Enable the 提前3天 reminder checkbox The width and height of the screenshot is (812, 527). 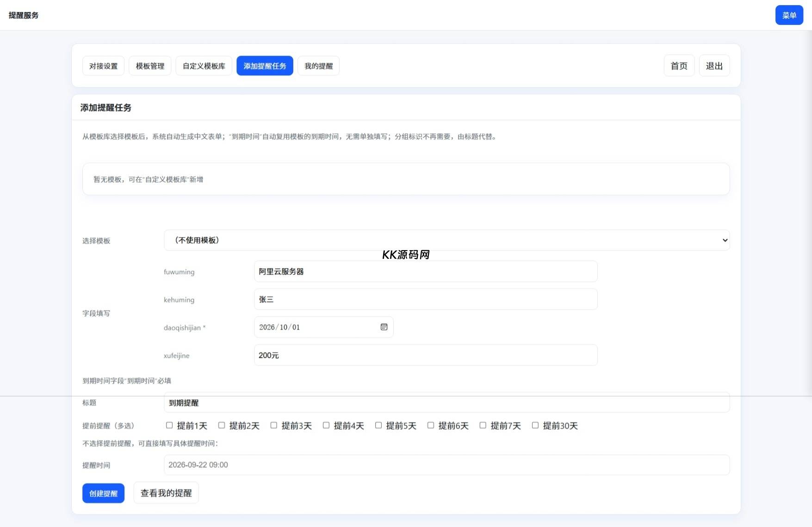(274, 425)
